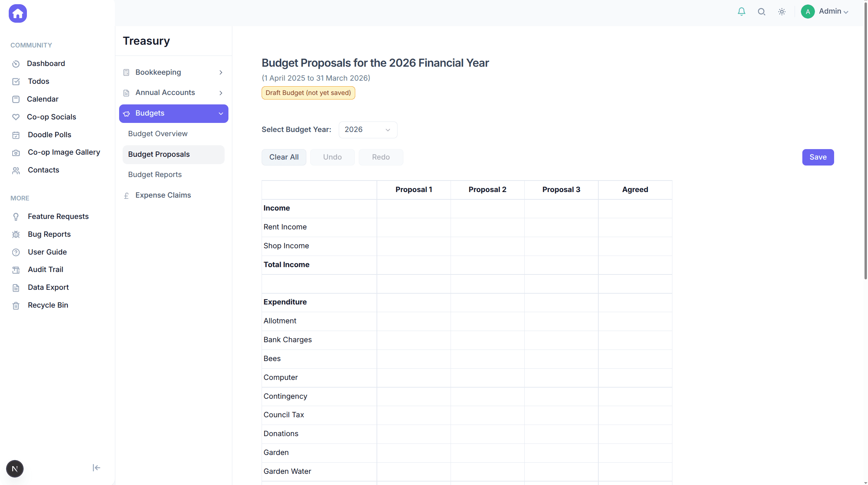868x485 pixels.
Task: Click the Co-op Socials heart icon
Action: [x=16, y=117]
